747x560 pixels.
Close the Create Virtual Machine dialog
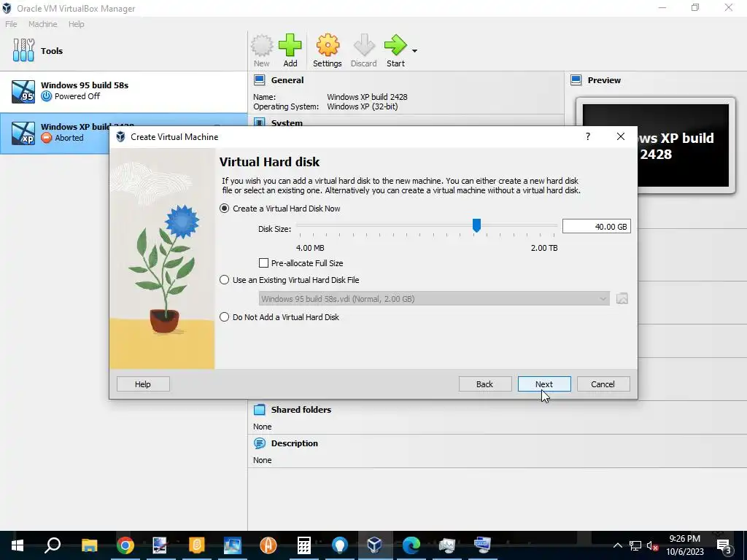pyautogui.click(x=620, y=136)
